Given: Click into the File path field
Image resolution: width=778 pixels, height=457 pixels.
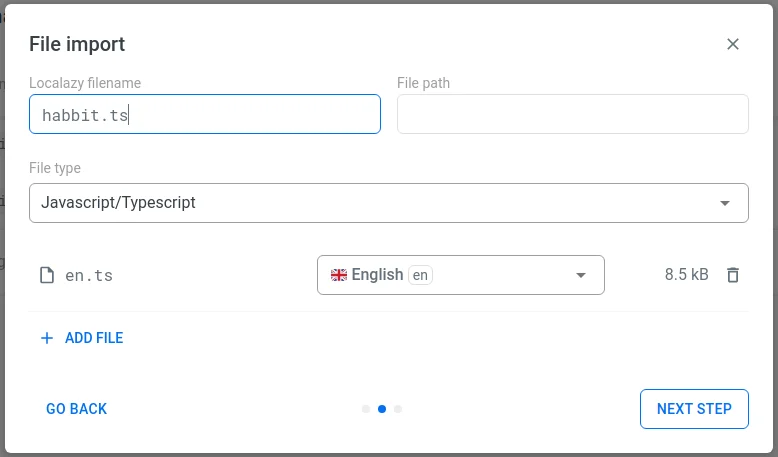Looking at the screenshot, I should click(573, 115).
